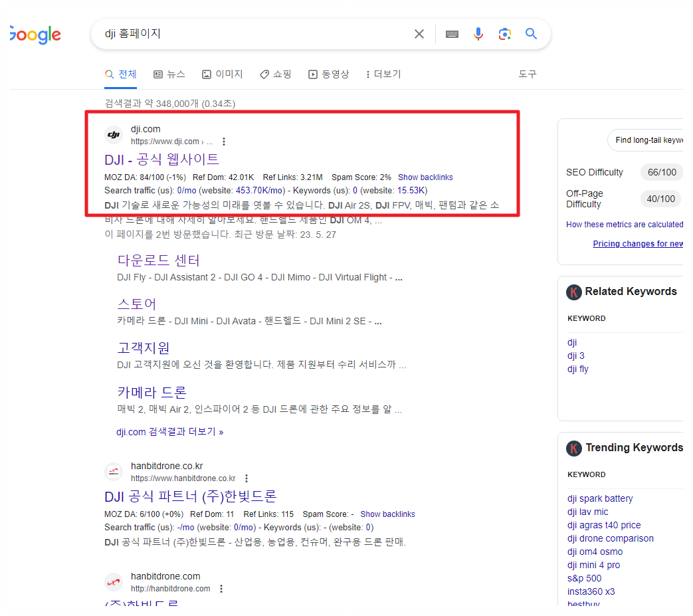Click the http://hanbitdrone.com URL text
693x616 pixels.
pos(170,589)
